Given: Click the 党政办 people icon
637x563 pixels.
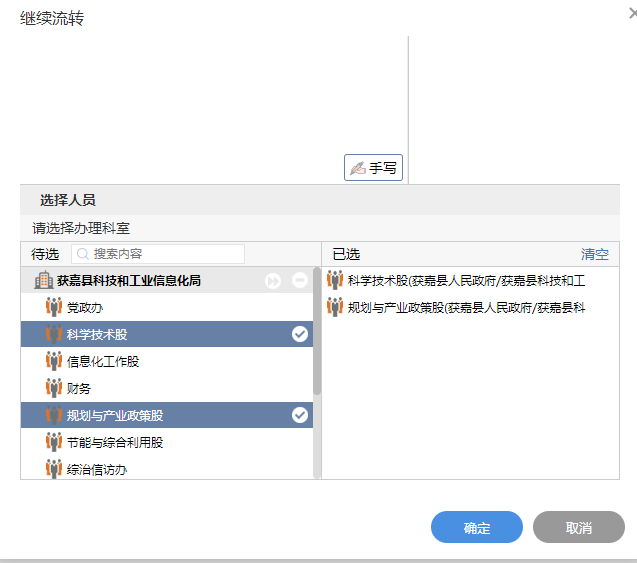Looking at the screenshot, I should click(54, 307).
